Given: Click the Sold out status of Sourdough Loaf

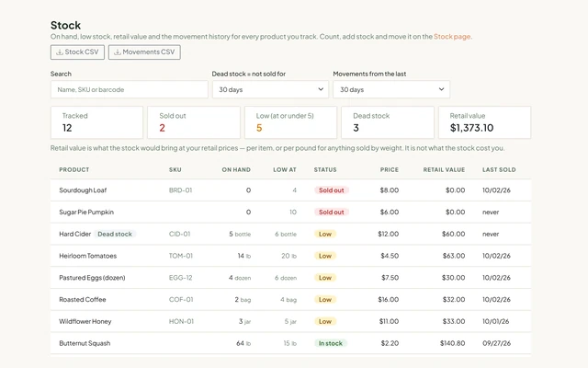Looking at the screenshot, I should tap(332, 190).
